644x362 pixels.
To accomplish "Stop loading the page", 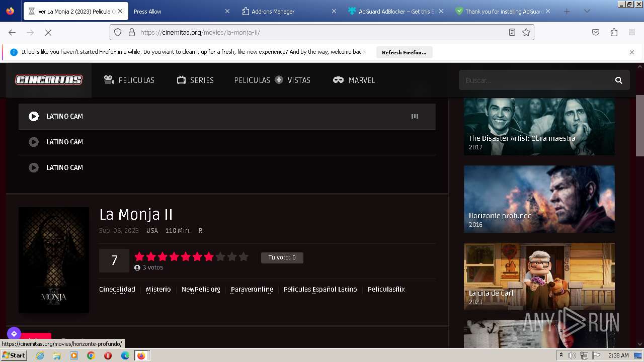I will (48, 32).
